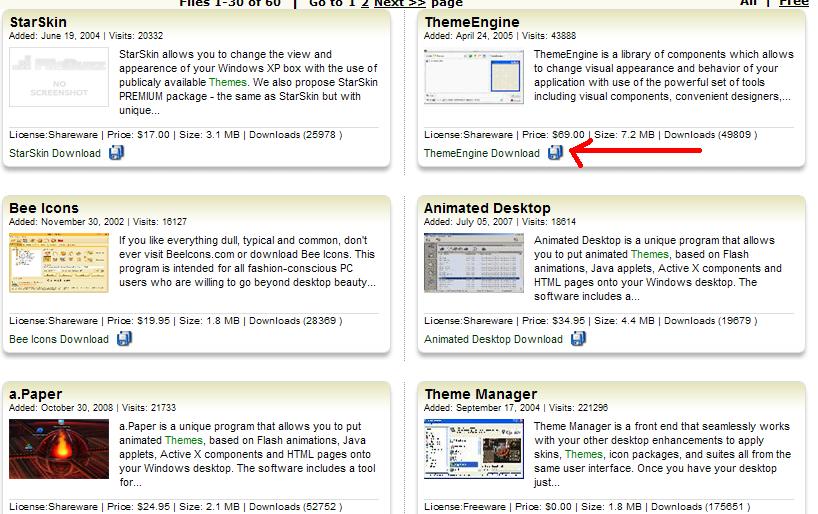Click the Free filter link
Image resolution: width=818 pixels, height=514 pixels.
click(x=793, y=3)
